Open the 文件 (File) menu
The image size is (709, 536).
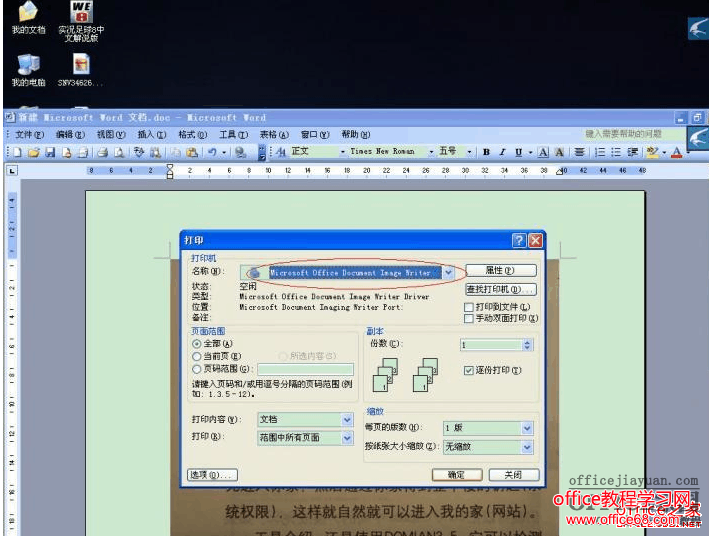point(29,135)
